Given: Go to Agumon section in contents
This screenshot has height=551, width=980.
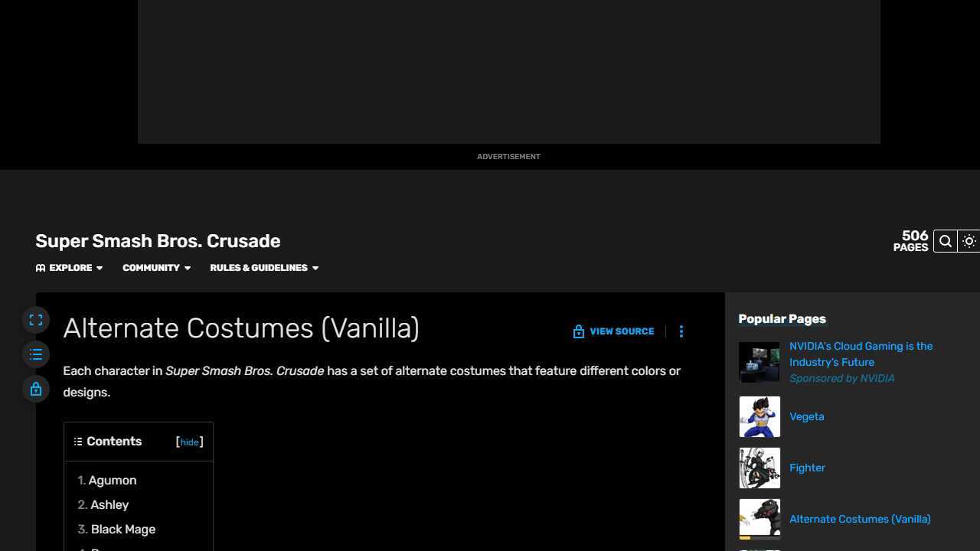Looking at the screenshot, I should (113, 481).
